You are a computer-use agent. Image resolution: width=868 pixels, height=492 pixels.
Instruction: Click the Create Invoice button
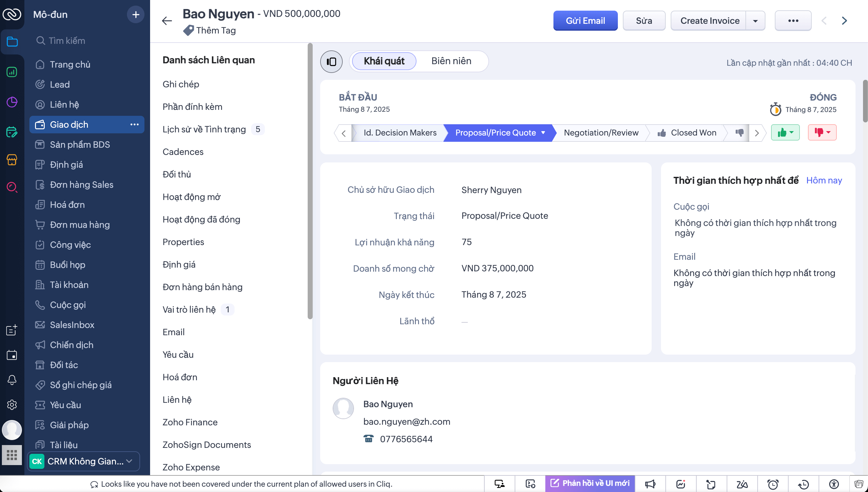(710, 21)
